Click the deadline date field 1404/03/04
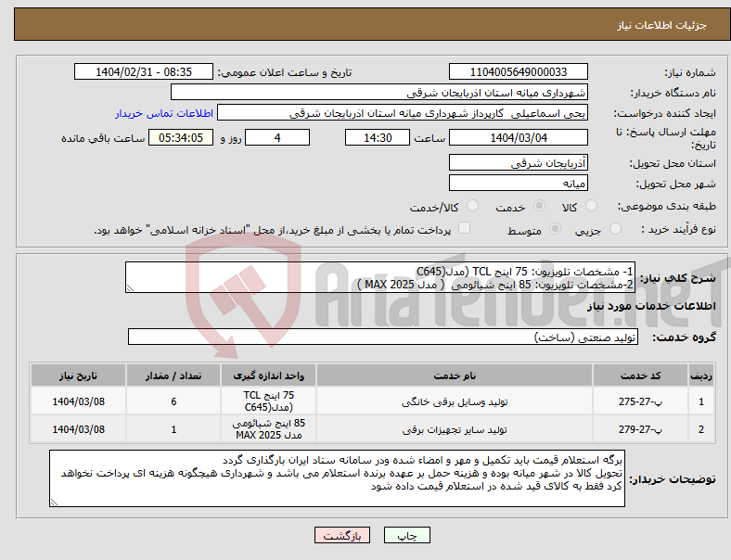731x560 pixels. 519,137
